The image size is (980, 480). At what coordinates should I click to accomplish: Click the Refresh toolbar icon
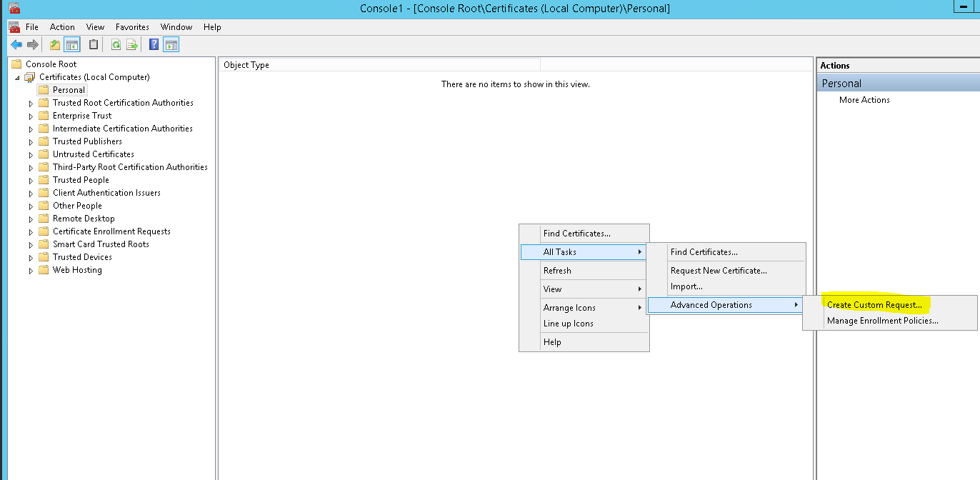tap(116, 45)
